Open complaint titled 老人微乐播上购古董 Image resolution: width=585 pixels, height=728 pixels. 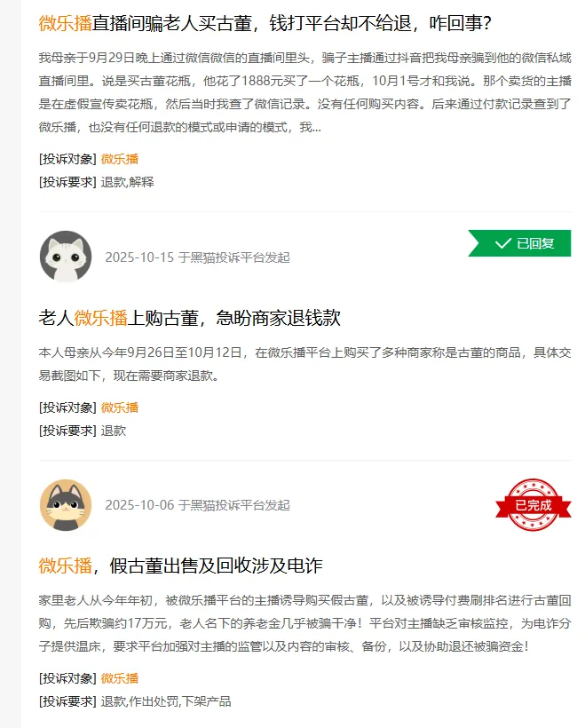pos(189,318)
